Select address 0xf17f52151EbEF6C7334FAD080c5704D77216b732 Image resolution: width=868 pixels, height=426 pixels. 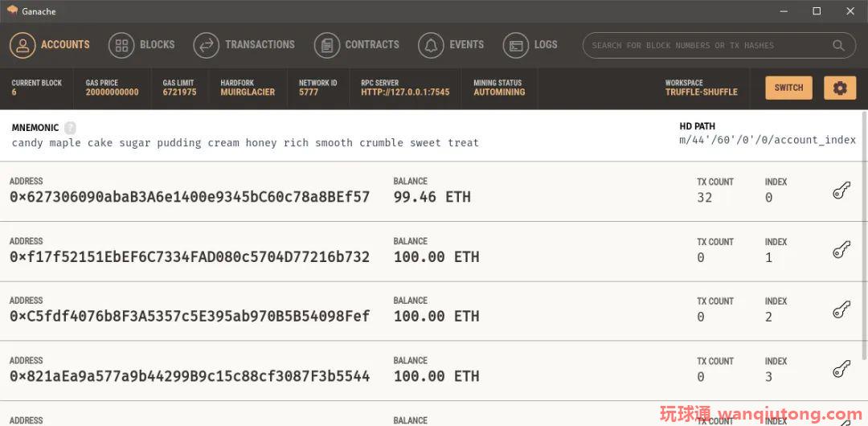coord(190,257)
